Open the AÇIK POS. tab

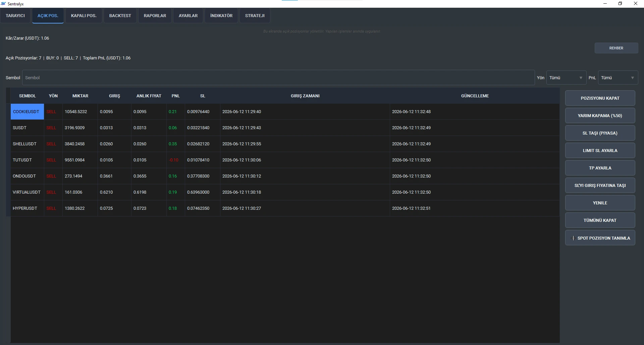(x=48, y=16)
